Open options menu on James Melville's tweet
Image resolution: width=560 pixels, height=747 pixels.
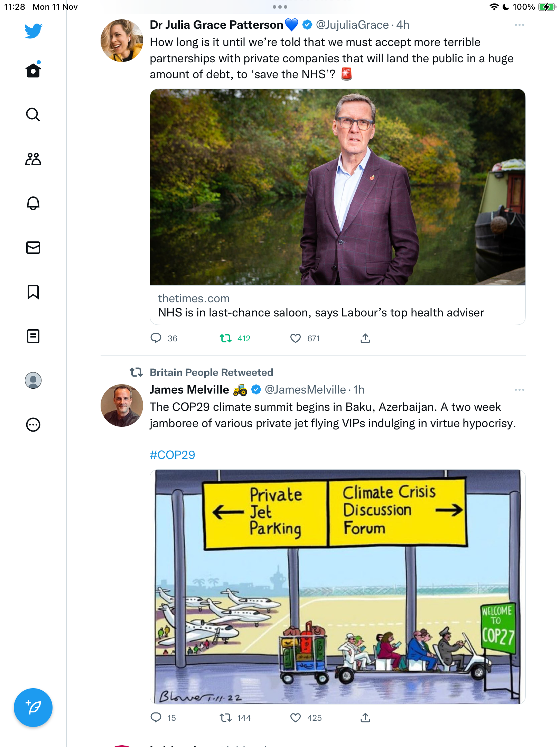tap(519, 390)
